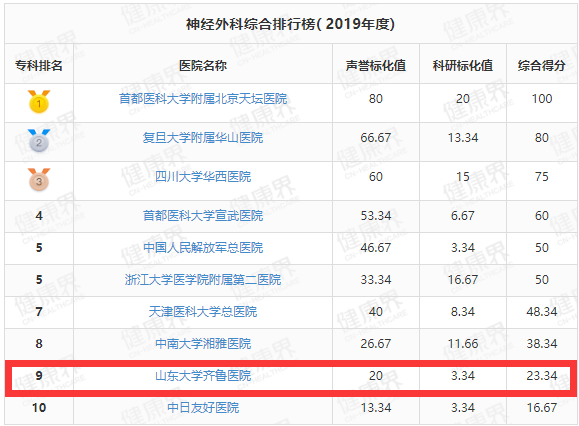The image size is (579, 426).
Task: Click the 专科排名 column header
Action: (39, 66)
